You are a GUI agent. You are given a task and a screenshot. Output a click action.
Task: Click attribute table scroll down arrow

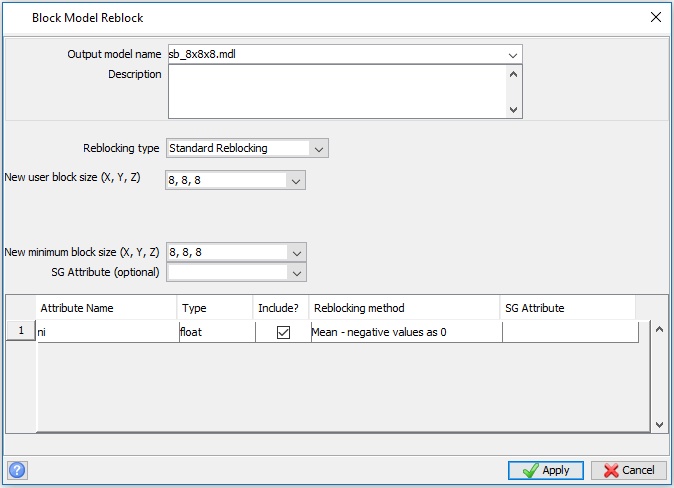pyautogui.click(x=659, y=425)
